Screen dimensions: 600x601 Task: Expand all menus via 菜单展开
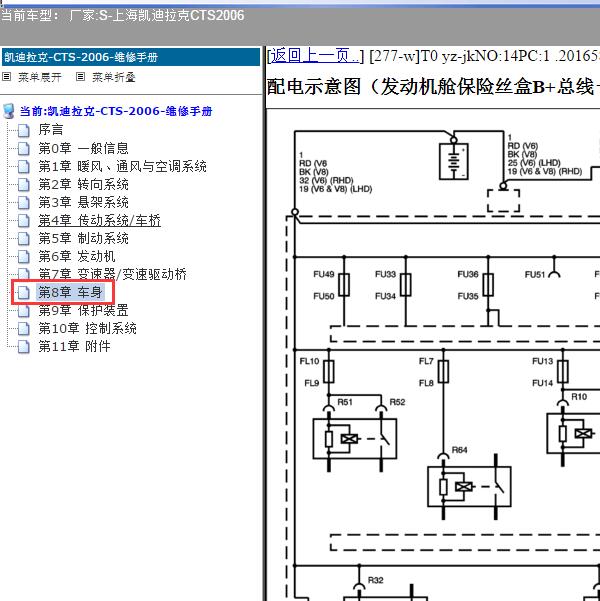pos(39,77)
